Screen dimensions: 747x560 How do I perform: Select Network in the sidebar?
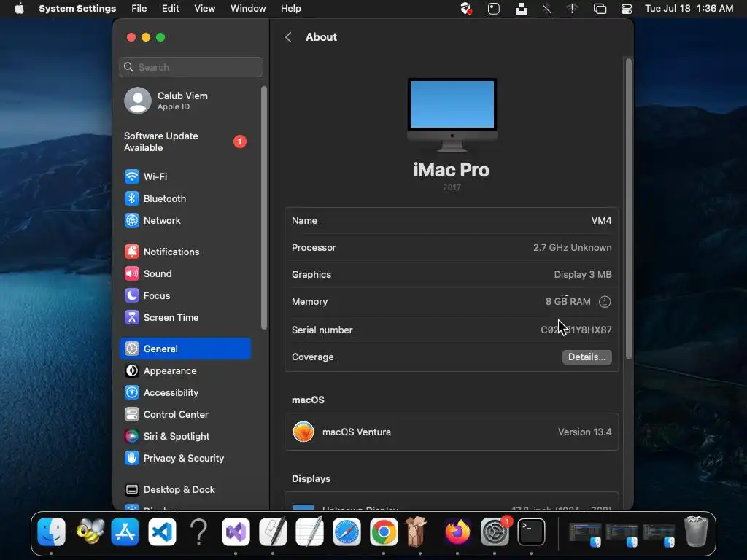point(185,220)
